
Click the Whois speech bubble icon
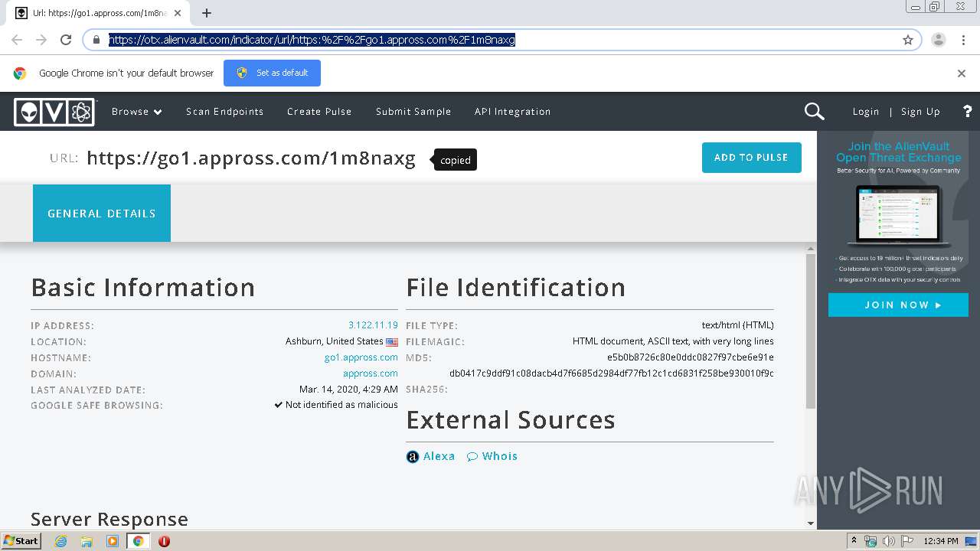coord(472,457)
